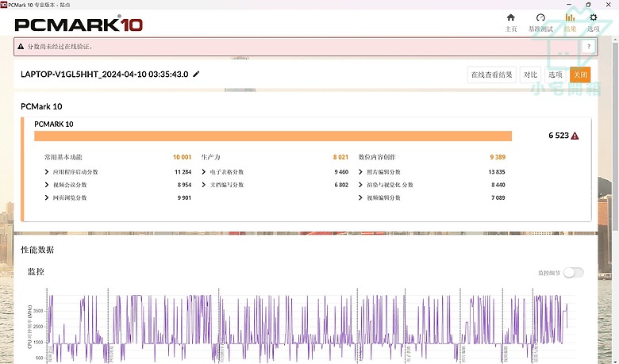This screenshot has height=364, width=619.
Task: Click the CPU clock frequency monitoring chart
Action: pyautogui.click(x=304, y=326)
